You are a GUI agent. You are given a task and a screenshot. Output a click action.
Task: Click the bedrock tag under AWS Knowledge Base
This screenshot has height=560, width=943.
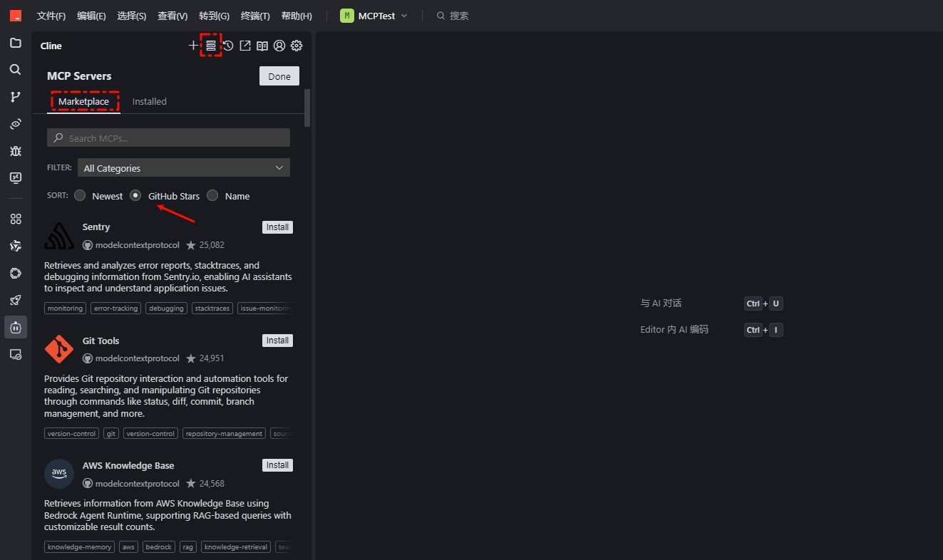159,547
